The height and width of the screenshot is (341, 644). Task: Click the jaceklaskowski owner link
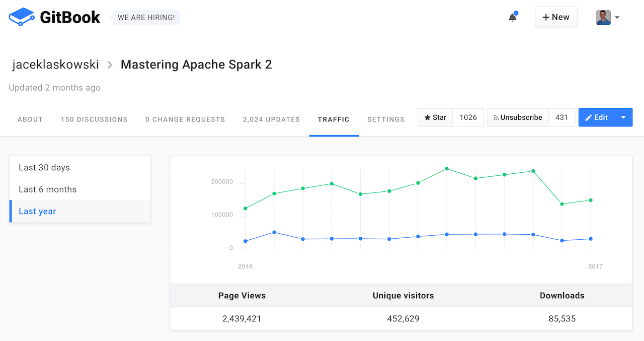[55, 64]
